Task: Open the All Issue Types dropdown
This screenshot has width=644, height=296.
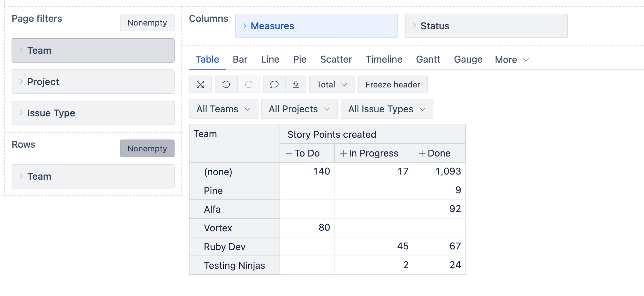Action: click(x=387, y=109)
